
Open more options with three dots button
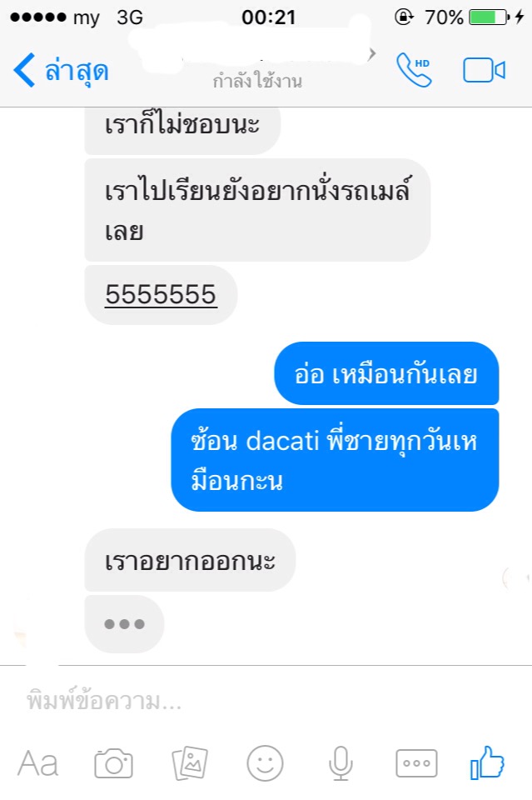(x=416, y=764)
